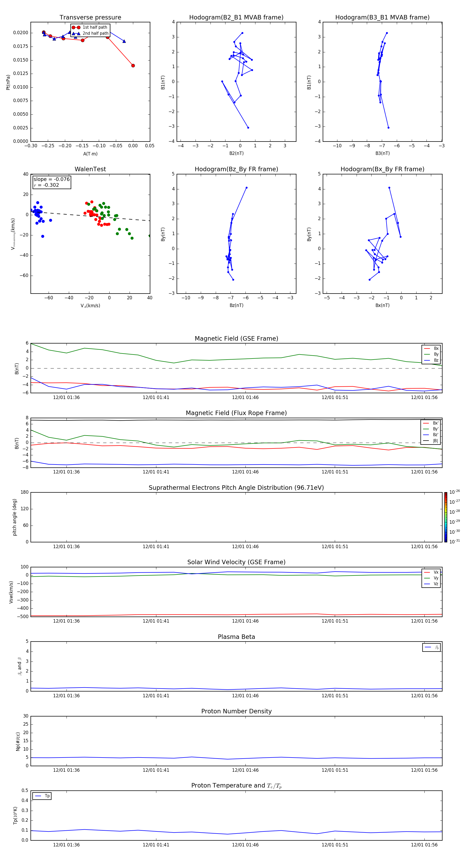The width and height of the screenshot is (473, 868).
Task: Click red data point at A = 0.00
Action: coord(133,66)
